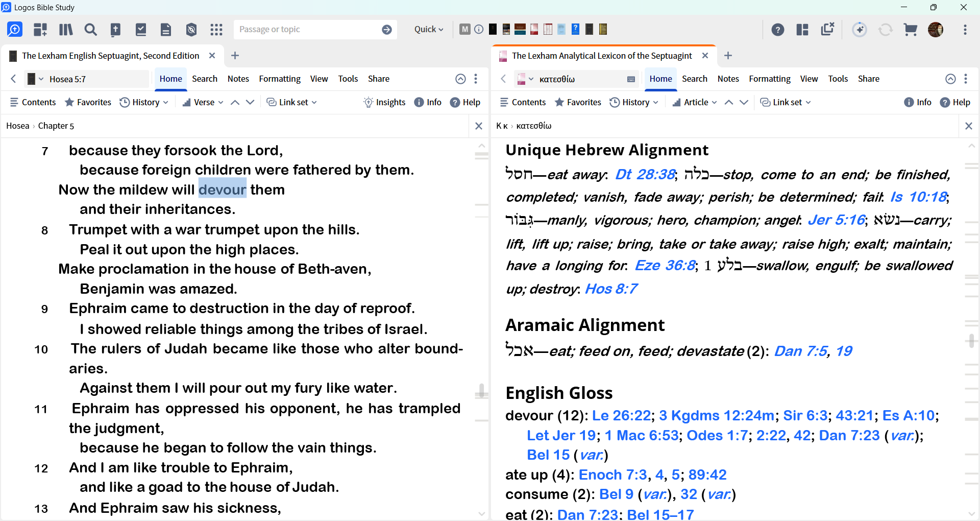This screenshot has width=980, height=521.
Task: Click the sync refresh icon
Action: [886, 30]
